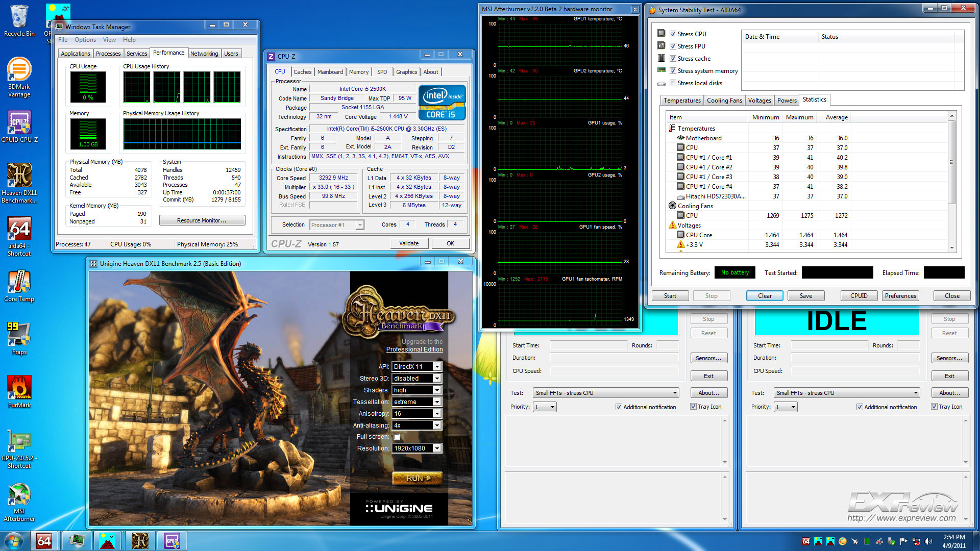980x551 pixels.
Task: Open the Heaven benchmark taskbar button
Action: (x=140, y=541)
